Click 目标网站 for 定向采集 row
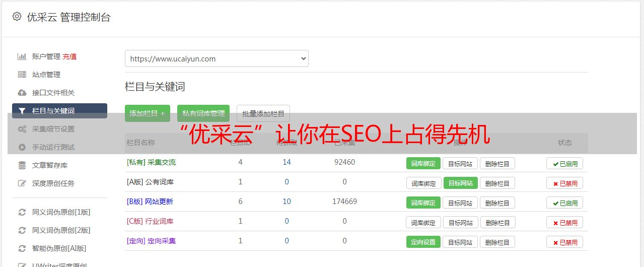 click(x=460, y=242)
